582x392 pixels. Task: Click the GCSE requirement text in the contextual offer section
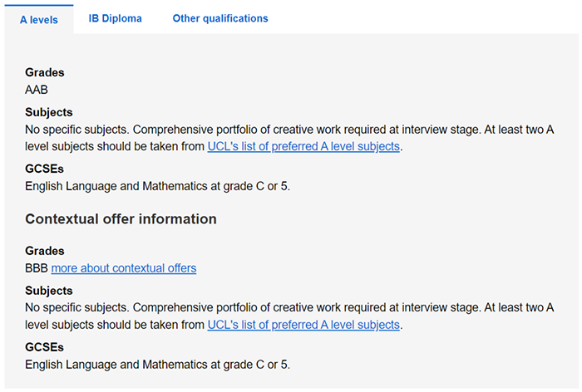[x=157, y=365]
